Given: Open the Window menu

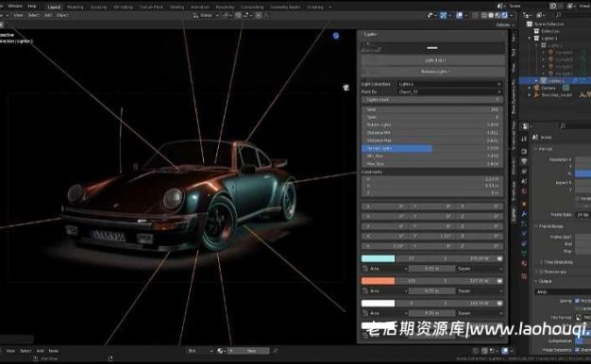Looking at the screenshot, I should (15, 6).
